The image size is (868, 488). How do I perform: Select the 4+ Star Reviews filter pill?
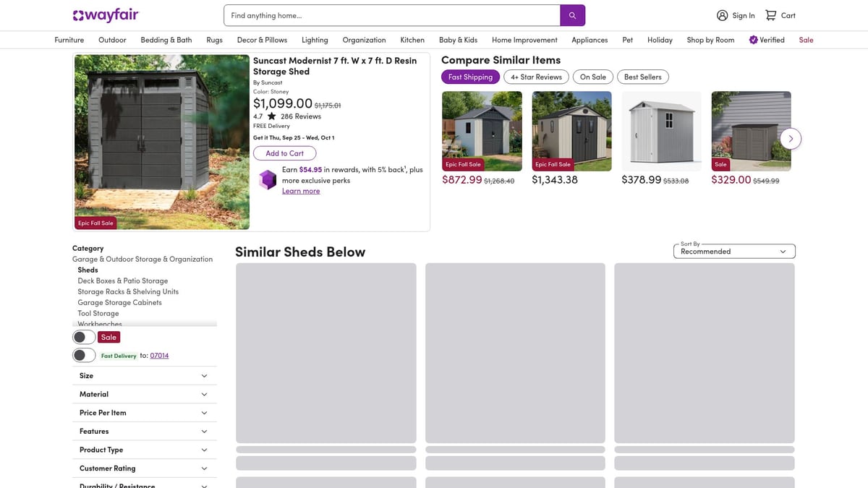point(536,77)
